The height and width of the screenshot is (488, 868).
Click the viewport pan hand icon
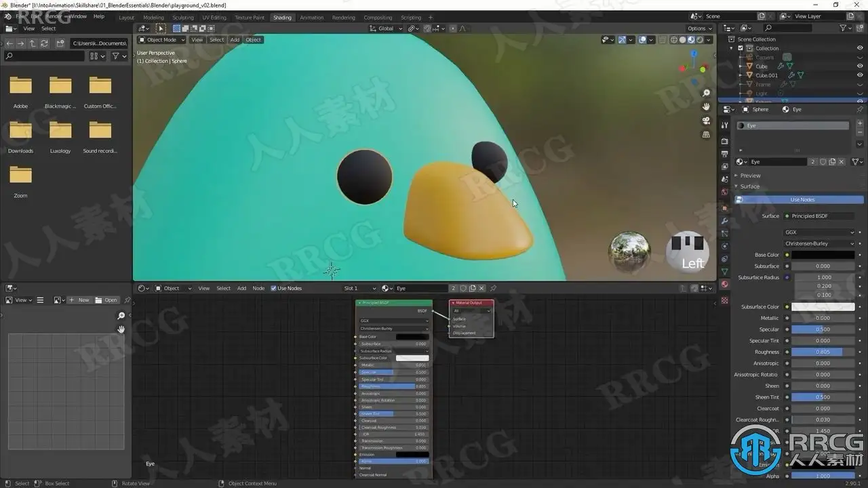click(x=706, y=106)
